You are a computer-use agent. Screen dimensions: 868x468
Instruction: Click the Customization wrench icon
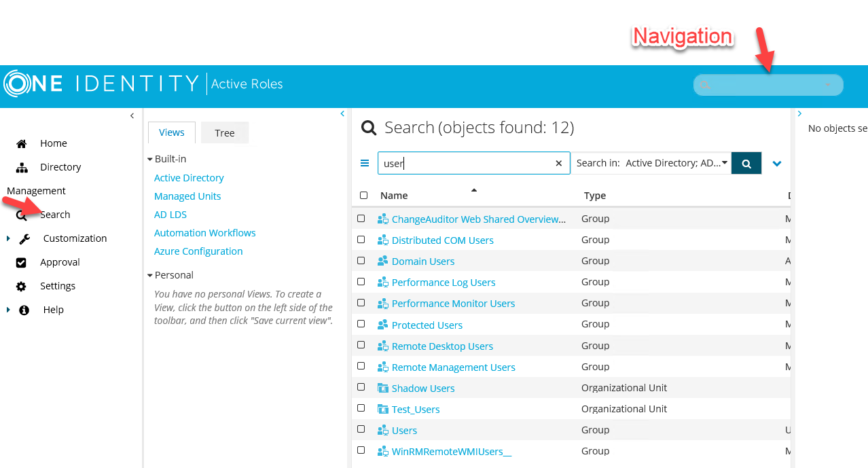tap(24, 238)
